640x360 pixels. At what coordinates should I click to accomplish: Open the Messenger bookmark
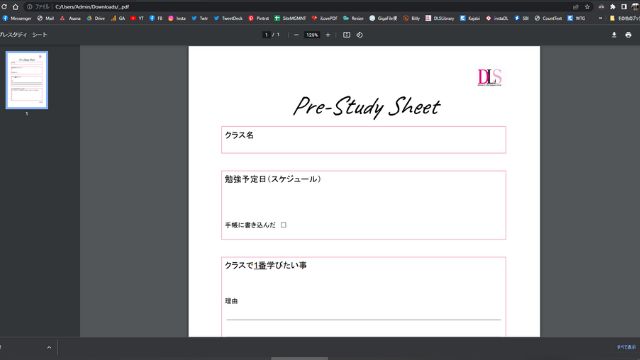tap(17, 18)
